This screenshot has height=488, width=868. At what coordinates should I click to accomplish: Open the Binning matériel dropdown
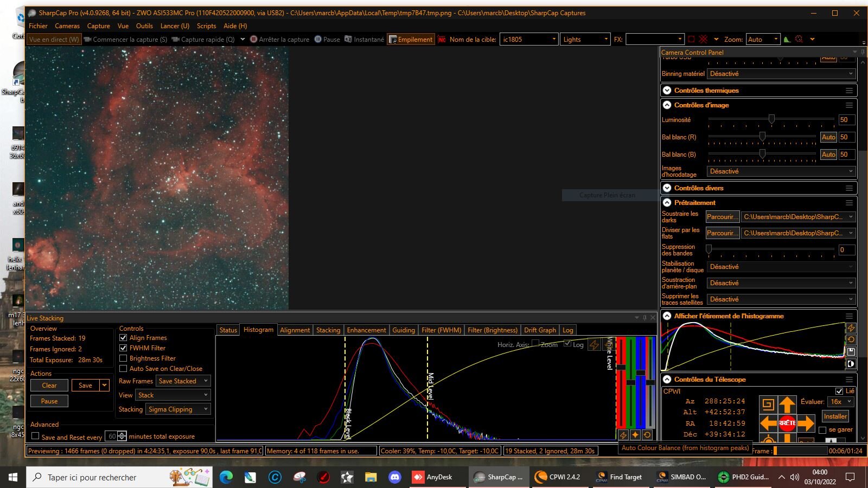pyautogui.click(x=781, y=74)
